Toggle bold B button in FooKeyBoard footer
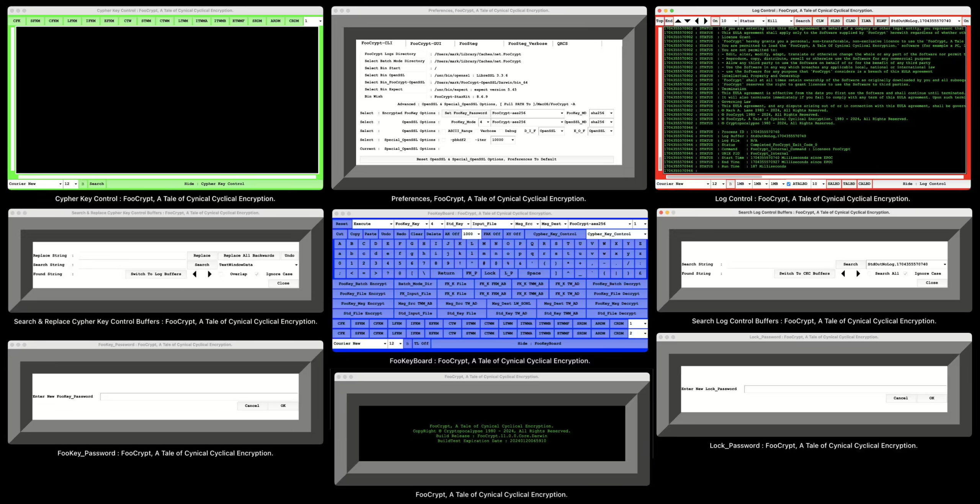 [407, 344]
